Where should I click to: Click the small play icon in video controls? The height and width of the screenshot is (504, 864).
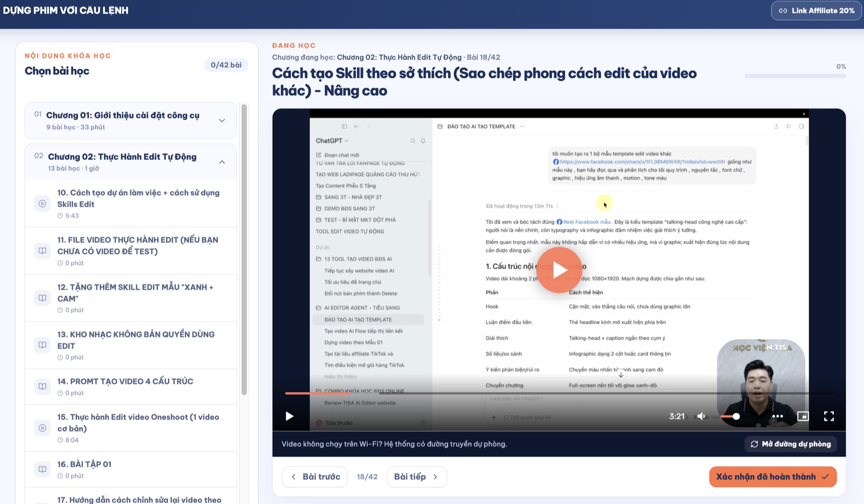coord(289,416)
